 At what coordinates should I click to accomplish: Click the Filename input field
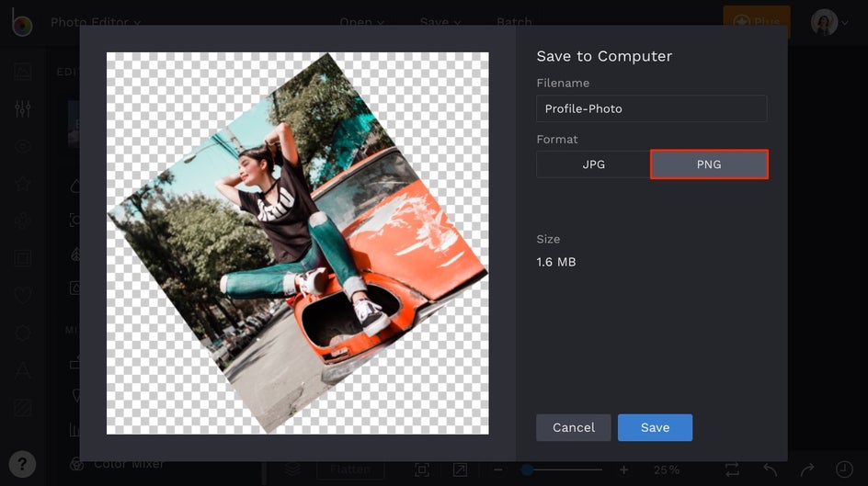coord(652,108)
